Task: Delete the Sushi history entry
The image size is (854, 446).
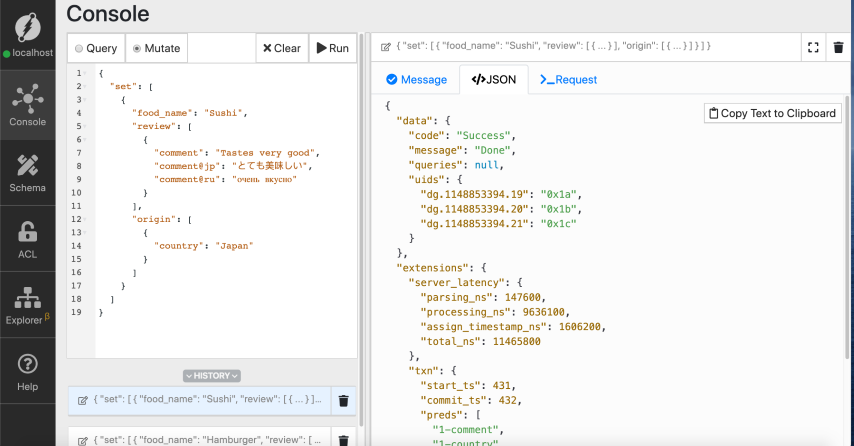Action: click(343, 400)
